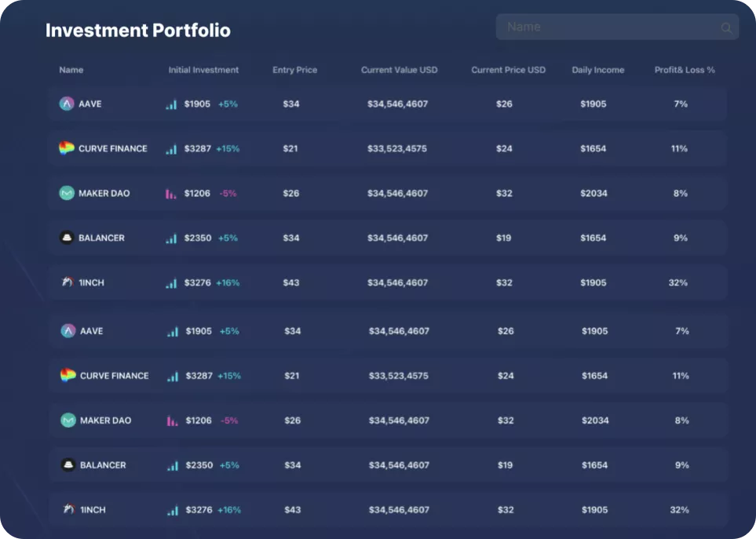756x539 pixels.
Task: Click the $19 current price in first Balancer row
Action: point(504,238)
